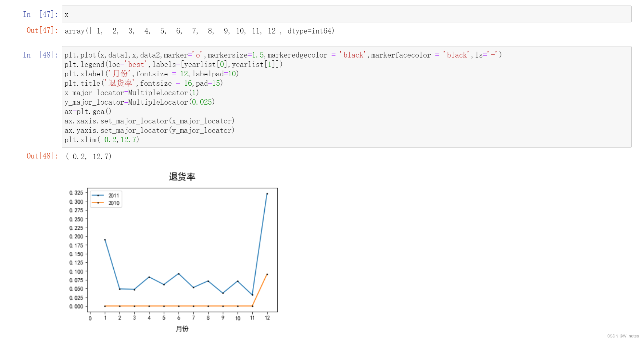Select the 'In [47]:' prompt label
Viewport: 644px width, 341px height.
point(40,14)
